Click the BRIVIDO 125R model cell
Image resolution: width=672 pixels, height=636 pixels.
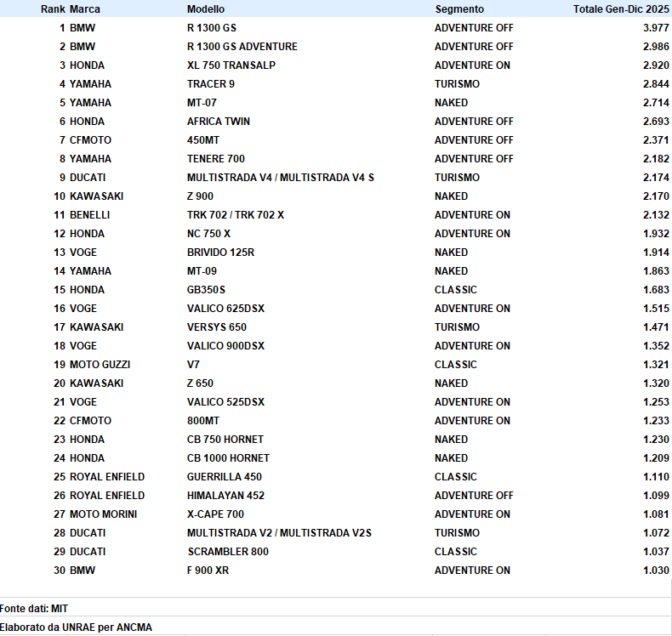click(220, 253)
